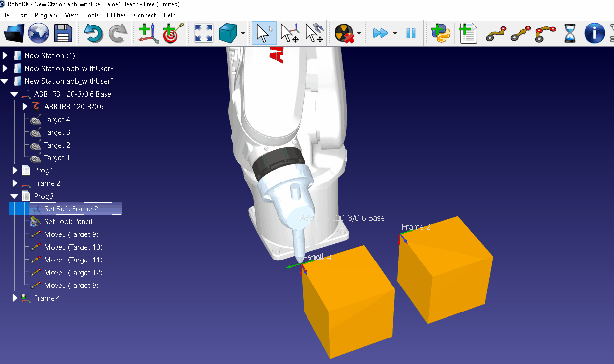Viewport: 614px width, 364px height.
Task: Select Target 1 in the tree
Action: [57, 158]
